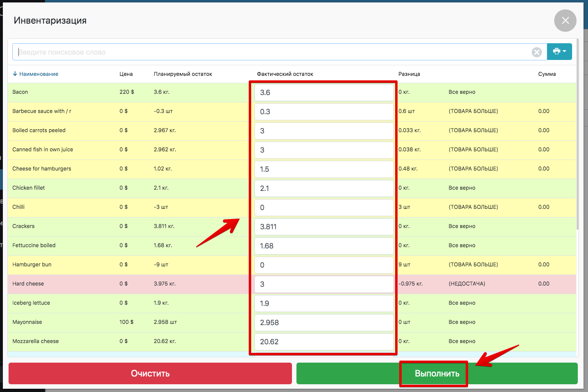588x392 pixels.
Task: Select Boiled carrots peeled quantity field
Action: click(x=324, y=131)
